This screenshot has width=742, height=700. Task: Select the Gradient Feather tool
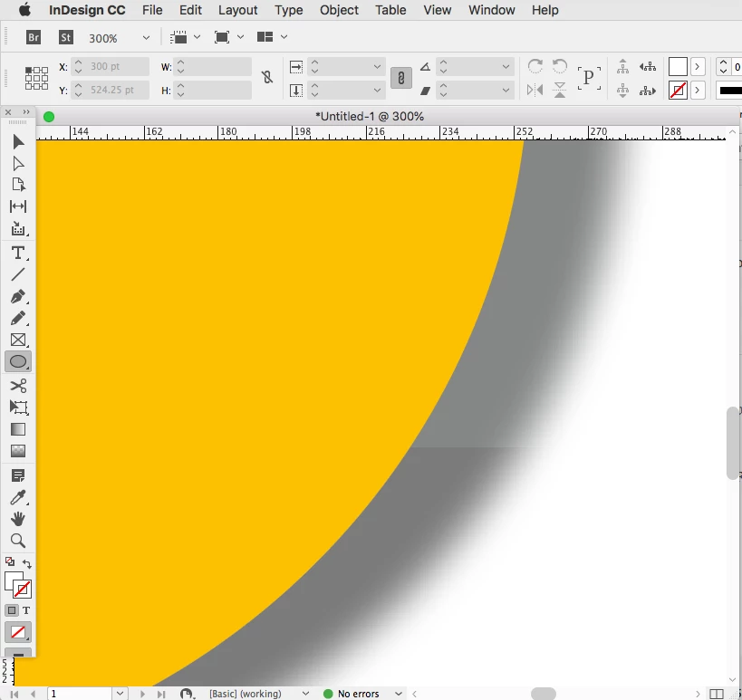coord(18,451)
